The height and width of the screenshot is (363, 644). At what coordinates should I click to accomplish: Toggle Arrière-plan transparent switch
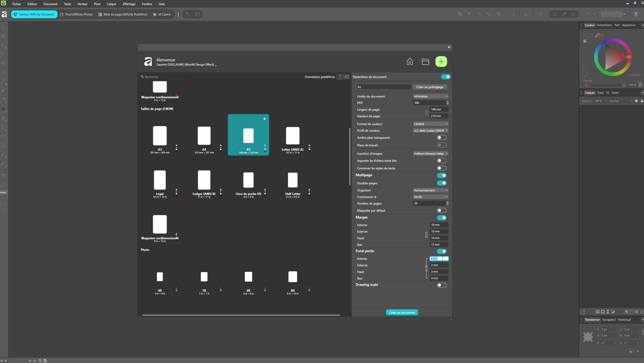pyautogui.click(x=441, y=137)
